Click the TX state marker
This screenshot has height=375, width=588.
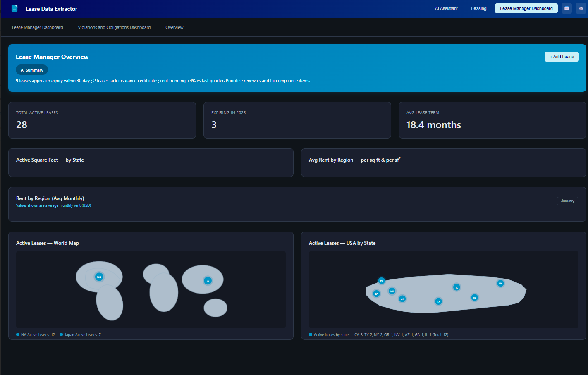point(438,301)
